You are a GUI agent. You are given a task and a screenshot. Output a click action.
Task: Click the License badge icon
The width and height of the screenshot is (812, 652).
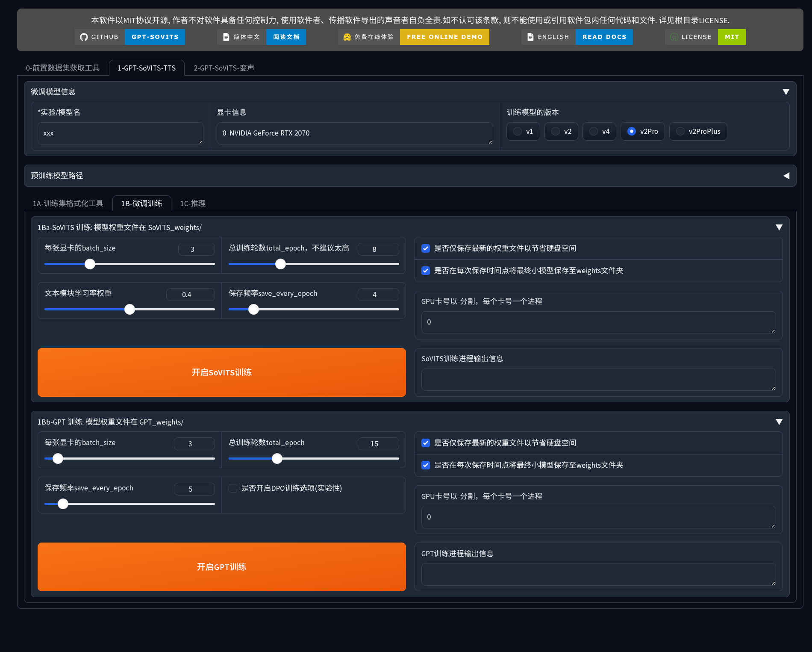[x=674, y=37]
